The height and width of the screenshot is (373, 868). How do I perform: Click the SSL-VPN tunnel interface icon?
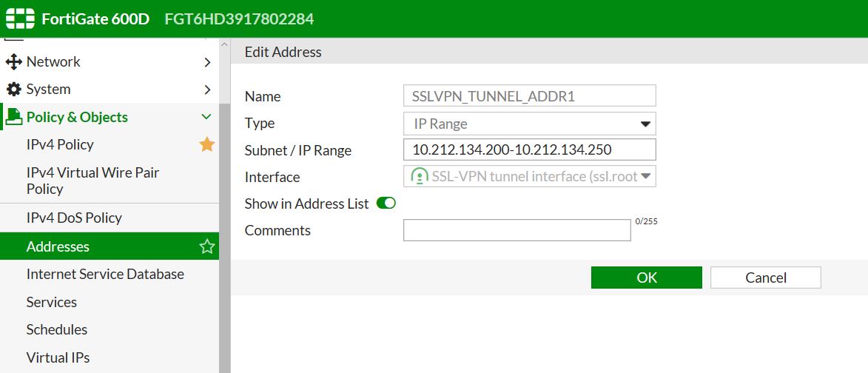coord(419,177)
